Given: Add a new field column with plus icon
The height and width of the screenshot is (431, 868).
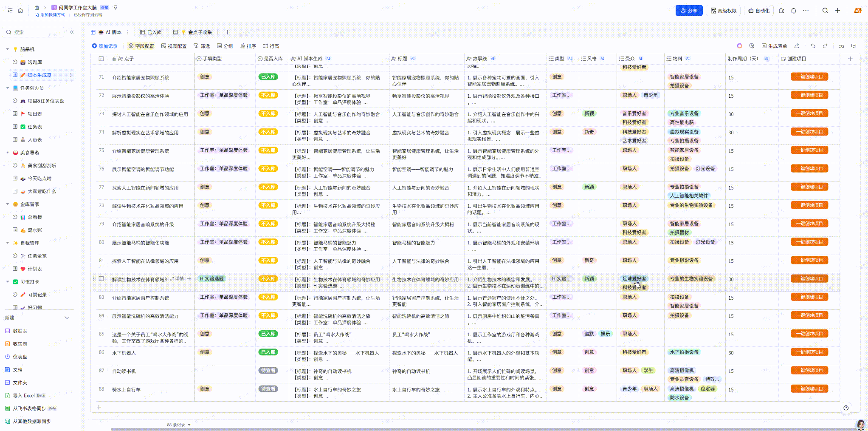Looking at the screenshot, I should coord(850,59).
